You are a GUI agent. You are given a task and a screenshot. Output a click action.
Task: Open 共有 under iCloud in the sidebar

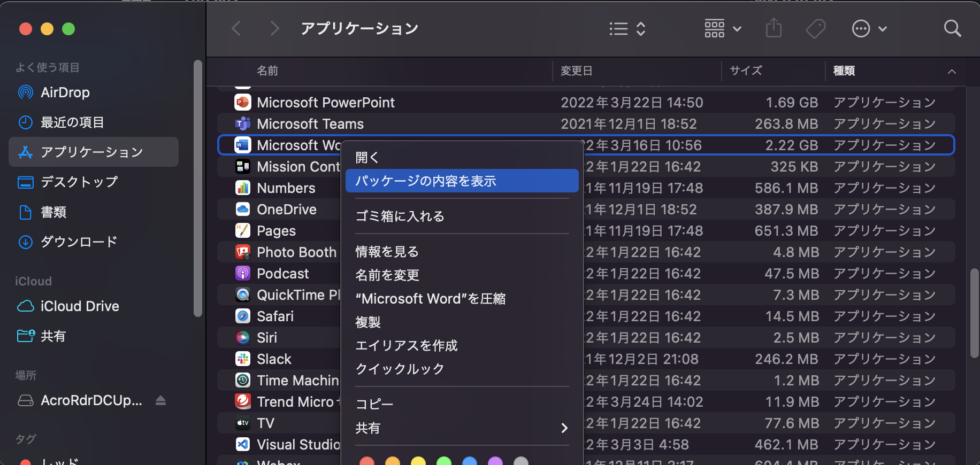94,336
